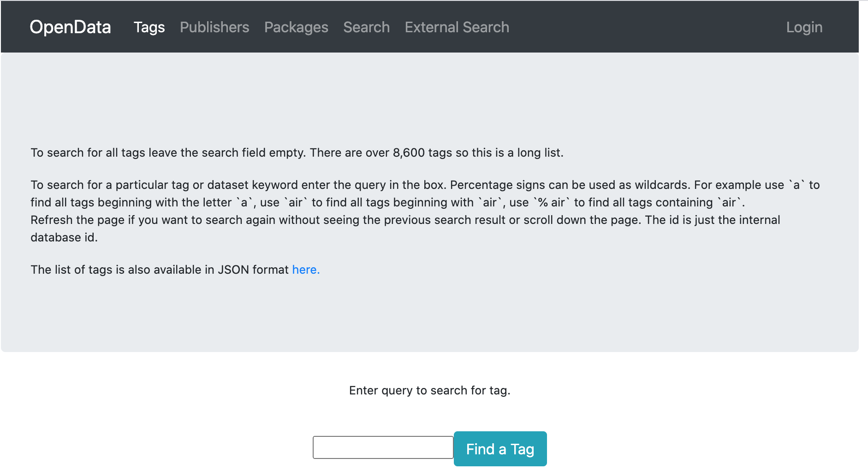Screen dimensions: 868x470
Task: Click the Login link
Action: click(804, 27)
